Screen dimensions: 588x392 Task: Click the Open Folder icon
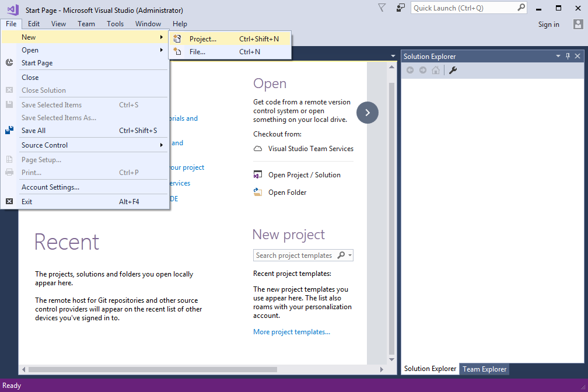pyautogui.click(x=258, y=192)
